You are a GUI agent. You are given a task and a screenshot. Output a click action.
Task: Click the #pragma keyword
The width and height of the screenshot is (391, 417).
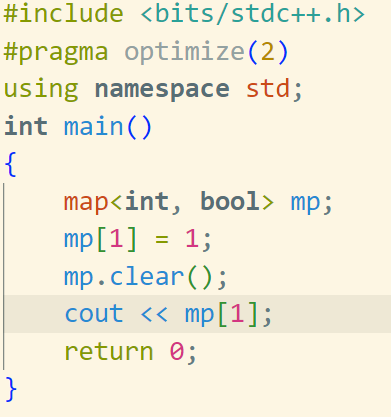(56, 53)
